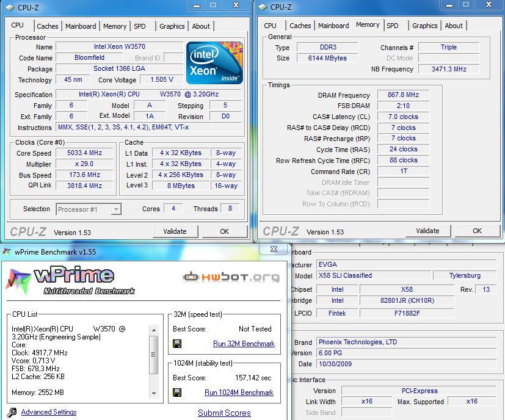Click the CPU List scrollbar up arrow
Image resolution: width=505 pixels, height=420 pixels.
(154, 330)
